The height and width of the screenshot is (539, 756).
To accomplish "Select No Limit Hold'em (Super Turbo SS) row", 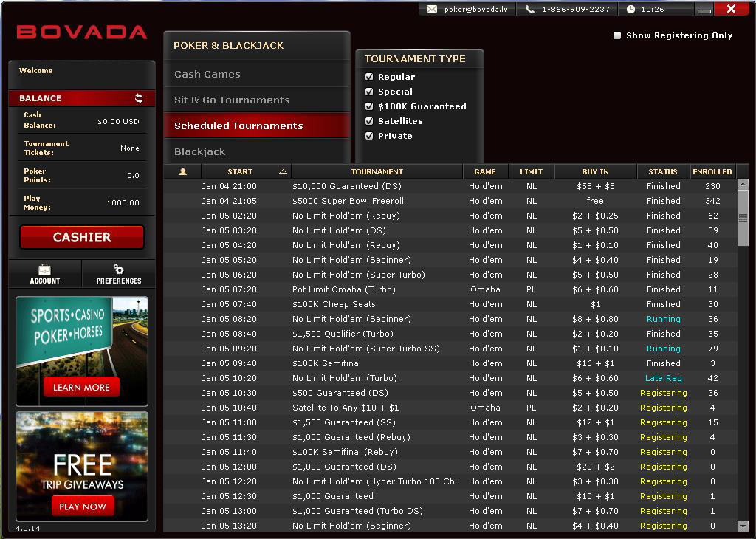I will coord(450,349).
